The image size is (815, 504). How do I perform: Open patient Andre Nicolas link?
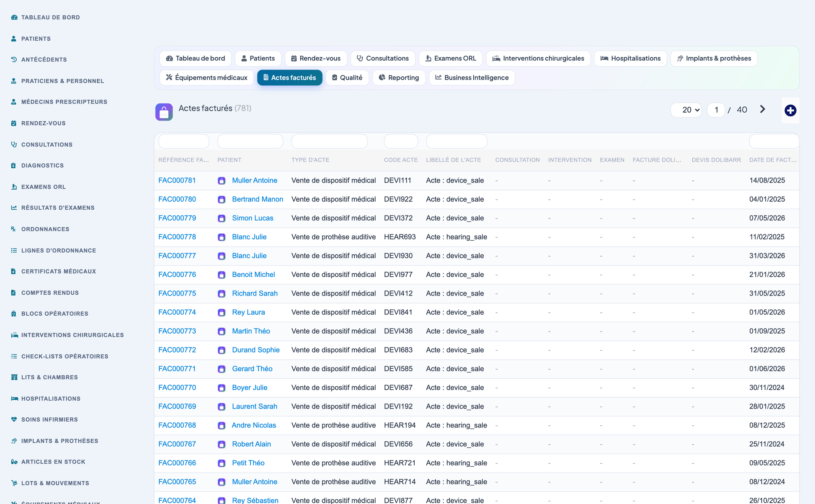pos(254,425)
